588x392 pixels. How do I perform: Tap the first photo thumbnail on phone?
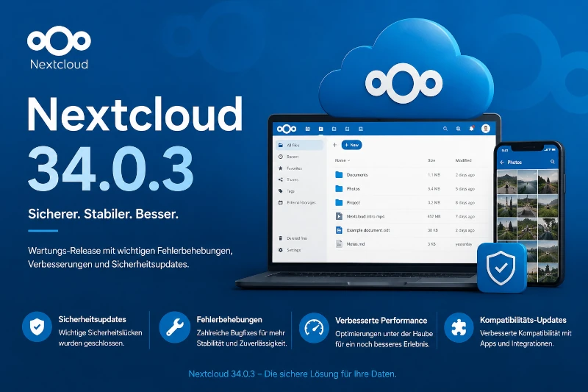click(x=506, y=182)
